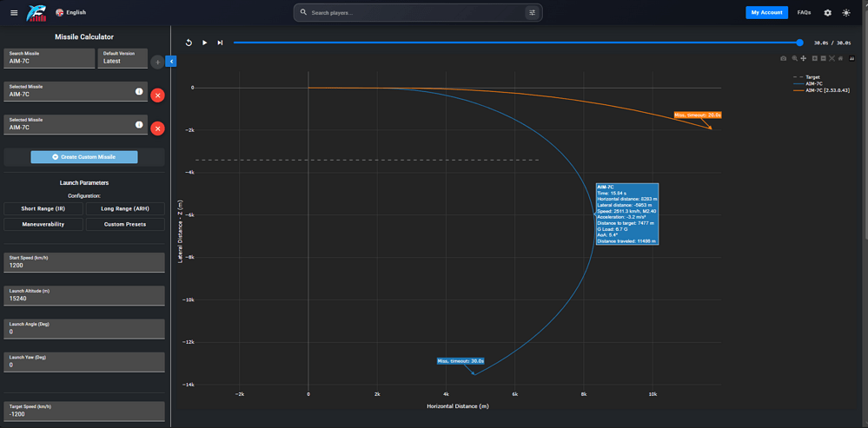Click the Start Speed (km/h) field
This screenshot has height=428, width=868.
(x=84, y=262)
